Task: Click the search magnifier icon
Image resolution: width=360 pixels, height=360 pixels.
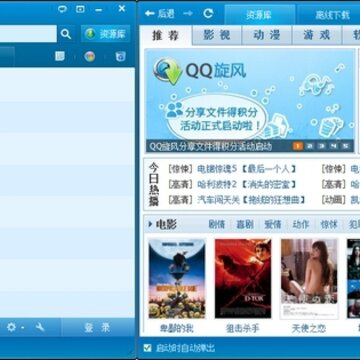Action: (x=66, y=34)
